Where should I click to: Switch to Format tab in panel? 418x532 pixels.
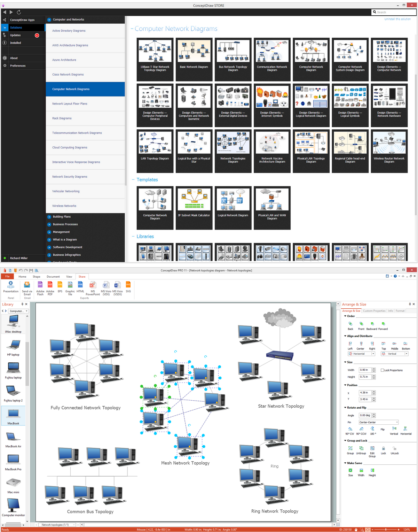tap(400, 311)
